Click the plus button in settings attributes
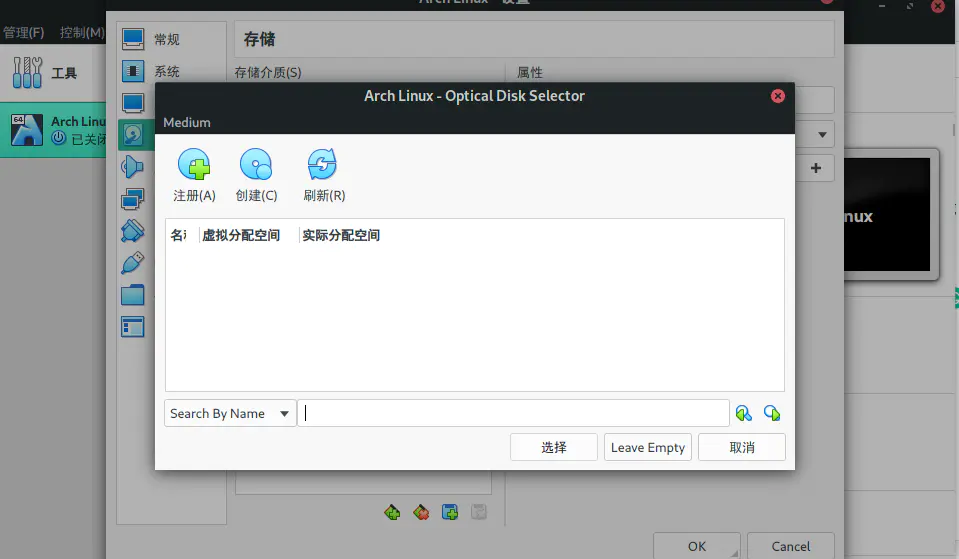 pyautogui.click(x=816, y=168)
